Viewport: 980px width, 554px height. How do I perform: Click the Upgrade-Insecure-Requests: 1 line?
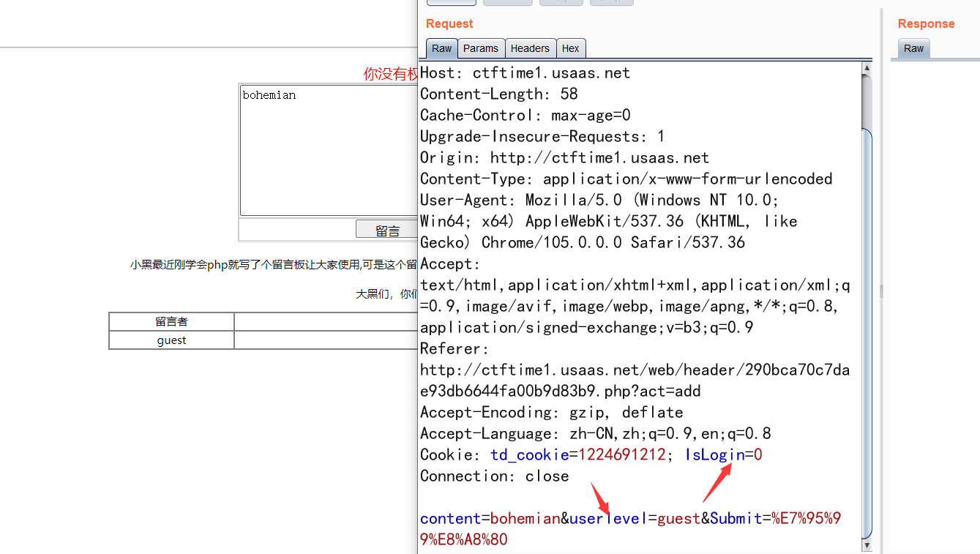[542, 137]
